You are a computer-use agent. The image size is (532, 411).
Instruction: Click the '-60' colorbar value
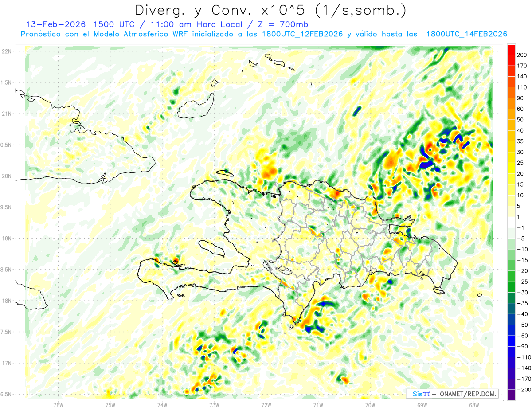click(523, 336)
